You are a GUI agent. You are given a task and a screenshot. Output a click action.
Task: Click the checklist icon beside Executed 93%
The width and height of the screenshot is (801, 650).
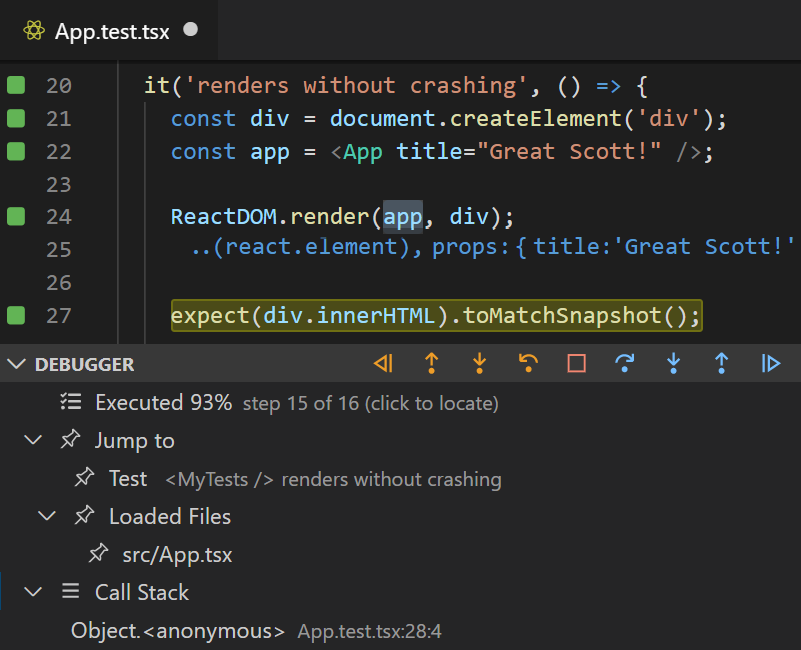(x=70, y=402)
